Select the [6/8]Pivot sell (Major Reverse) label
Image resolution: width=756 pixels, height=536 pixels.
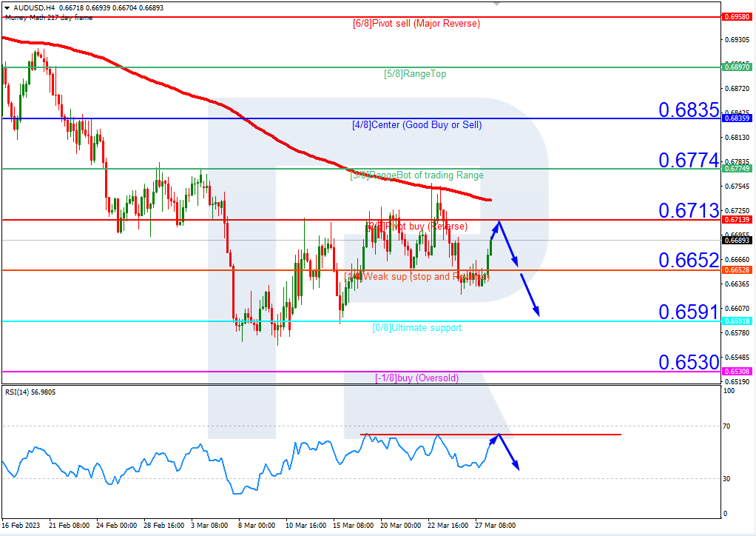point(416,24)
